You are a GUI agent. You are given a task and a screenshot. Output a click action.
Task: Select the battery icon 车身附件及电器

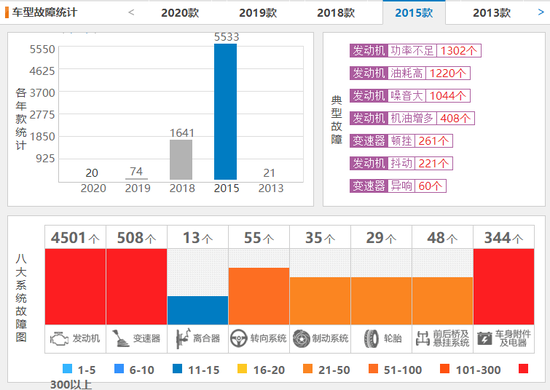pos(485,339)
